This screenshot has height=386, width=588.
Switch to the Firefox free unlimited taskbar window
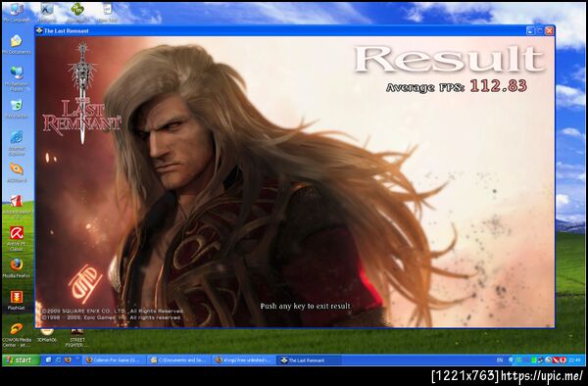pos(244,361)
